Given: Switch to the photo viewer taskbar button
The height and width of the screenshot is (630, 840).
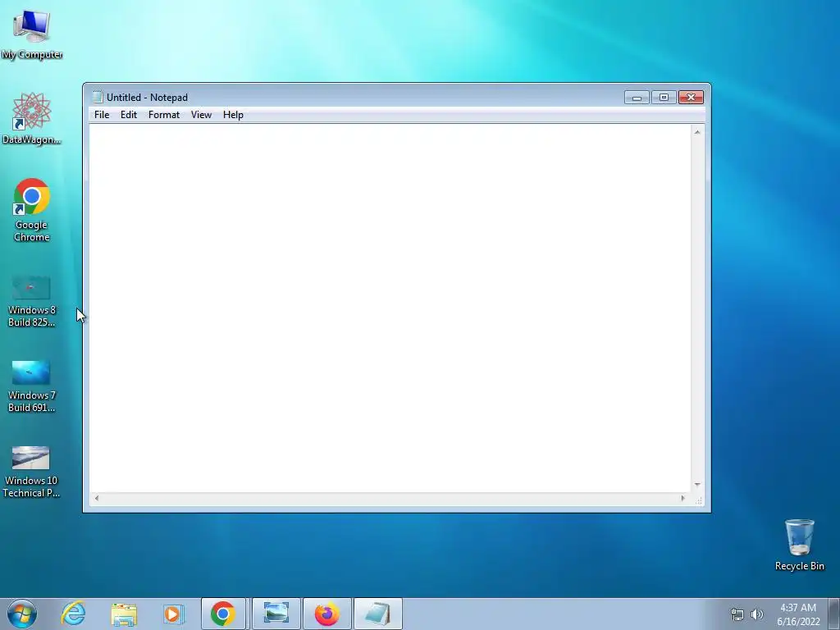Looking at the screenshot, I should [276, 614].
